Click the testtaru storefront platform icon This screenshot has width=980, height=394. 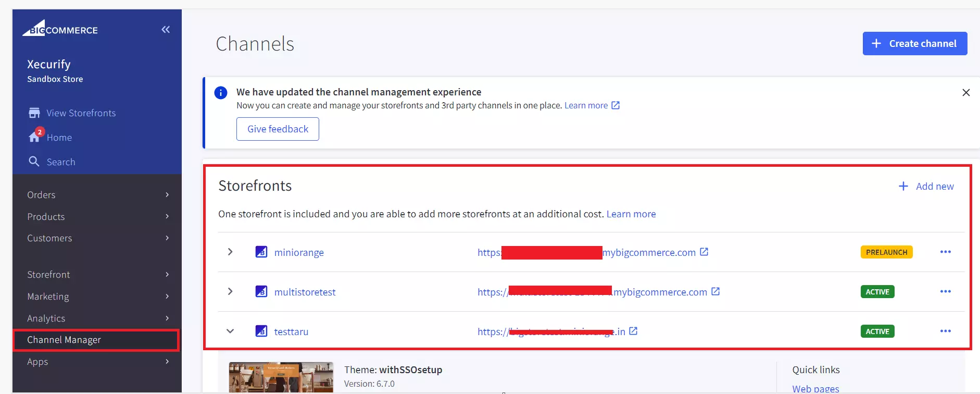261,331
